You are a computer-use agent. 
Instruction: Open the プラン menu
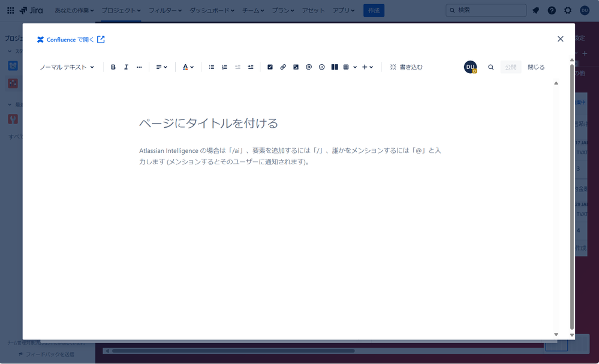point(282,10)
